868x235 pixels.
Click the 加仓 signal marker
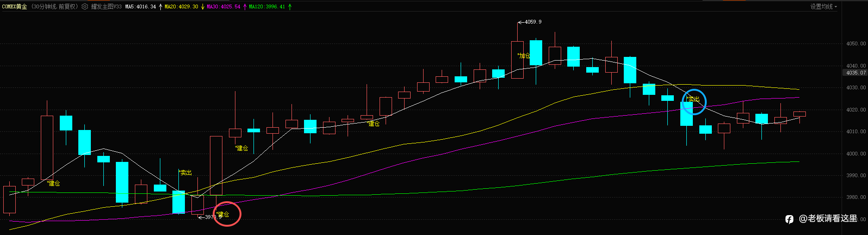(x=524, y=56)
